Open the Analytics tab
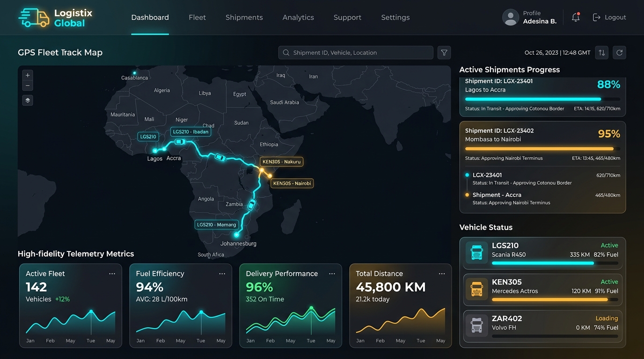The image size is (644, 359). (298, 17)
